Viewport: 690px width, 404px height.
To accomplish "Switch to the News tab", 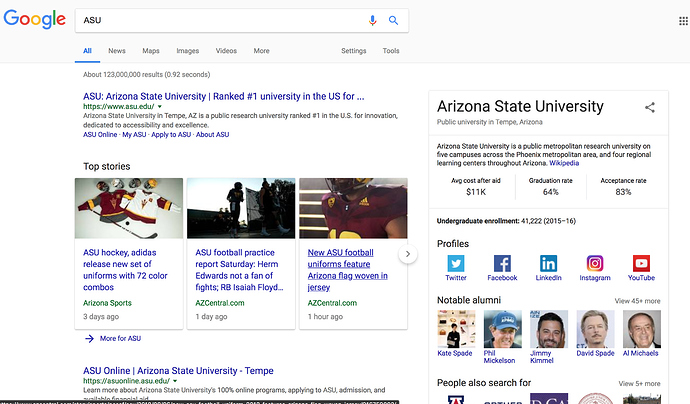I will coord(117,51).
